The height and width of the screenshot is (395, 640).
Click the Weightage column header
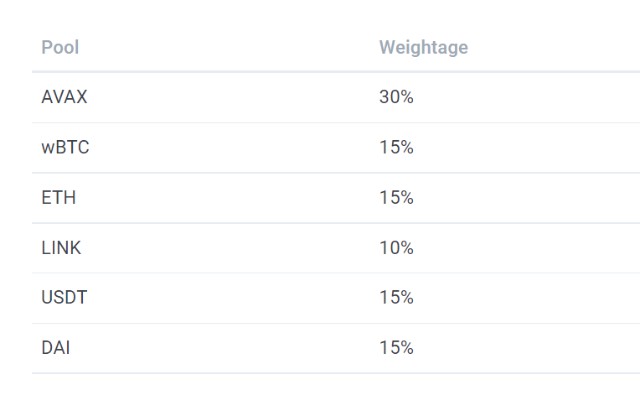(423, 48)
